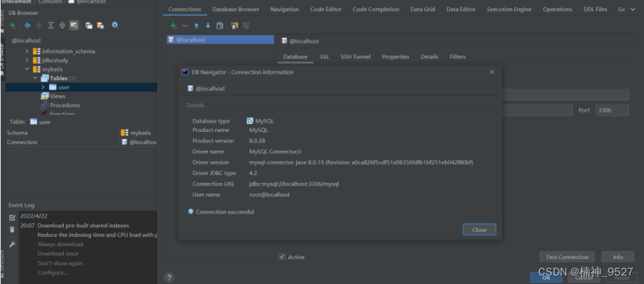The image size is (644, 284).
Task: Open the Database Browser settings tab
Action: [236, 9]
